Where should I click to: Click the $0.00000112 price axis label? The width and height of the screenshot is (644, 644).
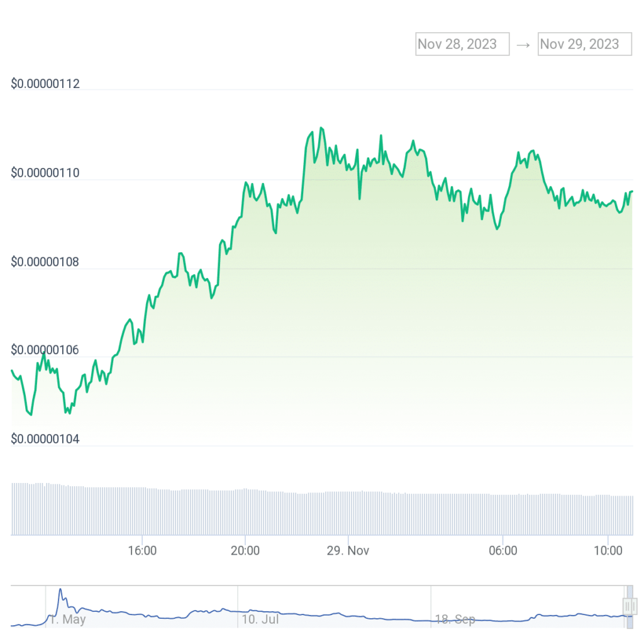[x=45, y=84]
